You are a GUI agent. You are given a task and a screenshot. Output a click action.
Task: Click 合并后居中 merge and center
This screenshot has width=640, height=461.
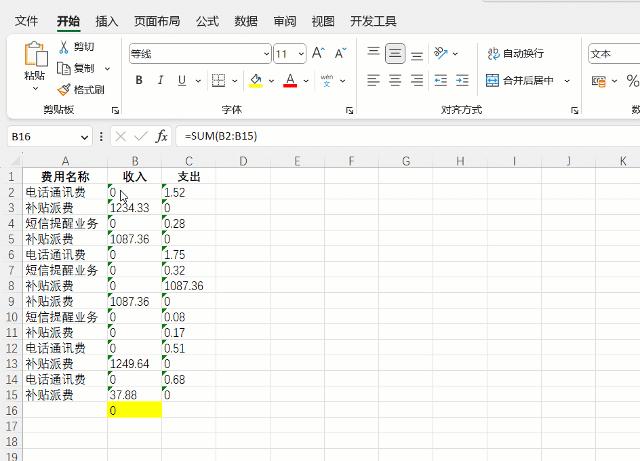520,80
